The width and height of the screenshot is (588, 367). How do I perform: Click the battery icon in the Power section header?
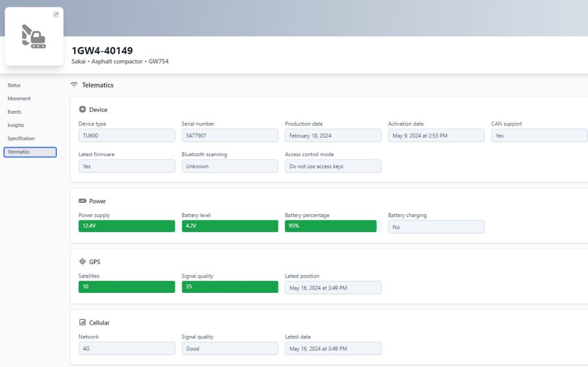pos(82,201)
